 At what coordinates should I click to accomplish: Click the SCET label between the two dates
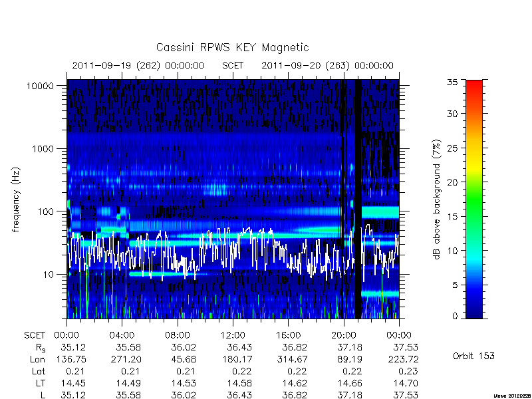click(x=233, y=65)
